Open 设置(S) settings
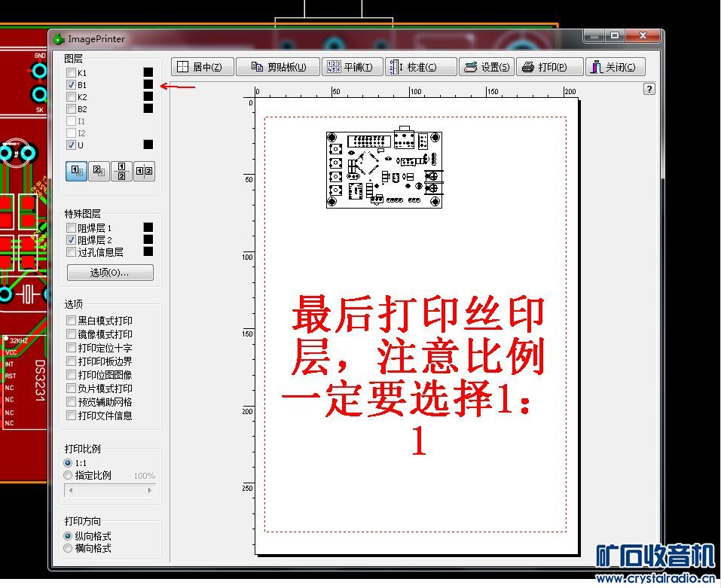The image size is (721, 588). pos(487,67)
